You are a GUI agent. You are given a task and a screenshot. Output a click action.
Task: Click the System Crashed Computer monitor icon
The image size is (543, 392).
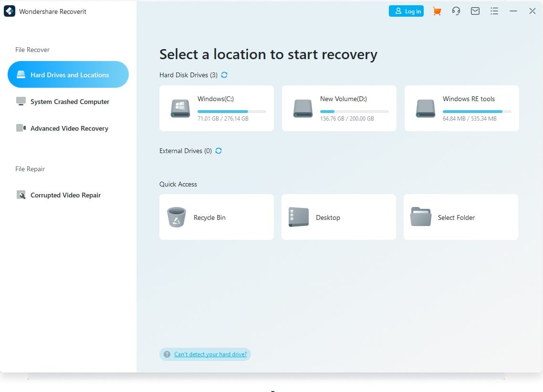[x=21, y=102]
